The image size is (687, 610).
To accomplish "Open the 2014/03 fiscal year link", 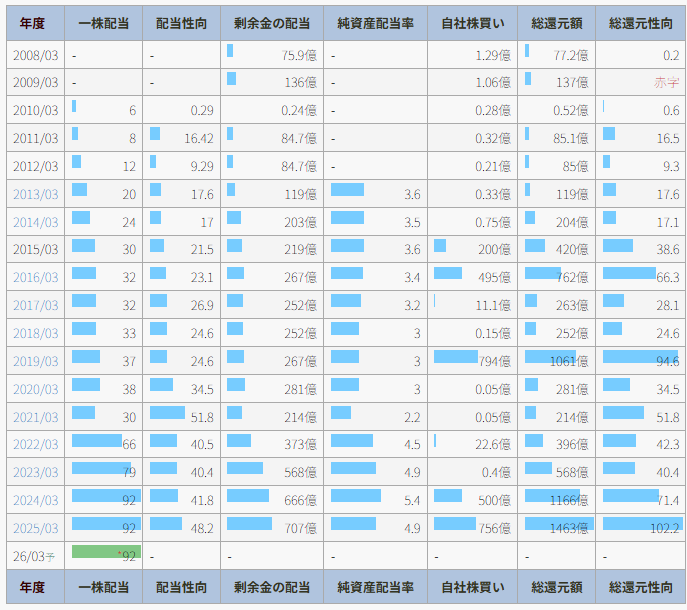I will click(35, 223).
